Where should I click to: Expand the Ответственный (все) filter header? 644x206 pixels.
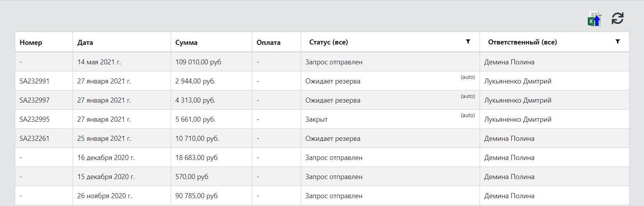[x=523, y=42]
